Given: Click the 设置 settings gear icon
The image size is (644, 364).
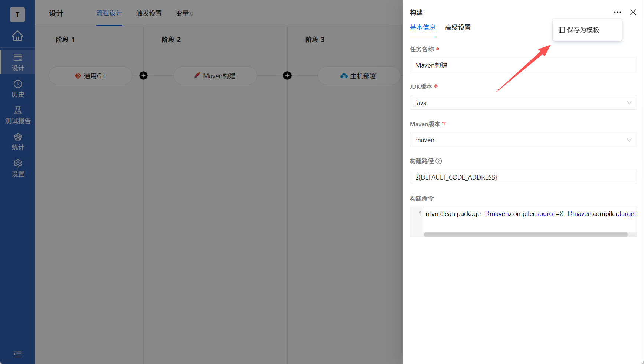Looking at the screenshot, I should click(17, 168).
